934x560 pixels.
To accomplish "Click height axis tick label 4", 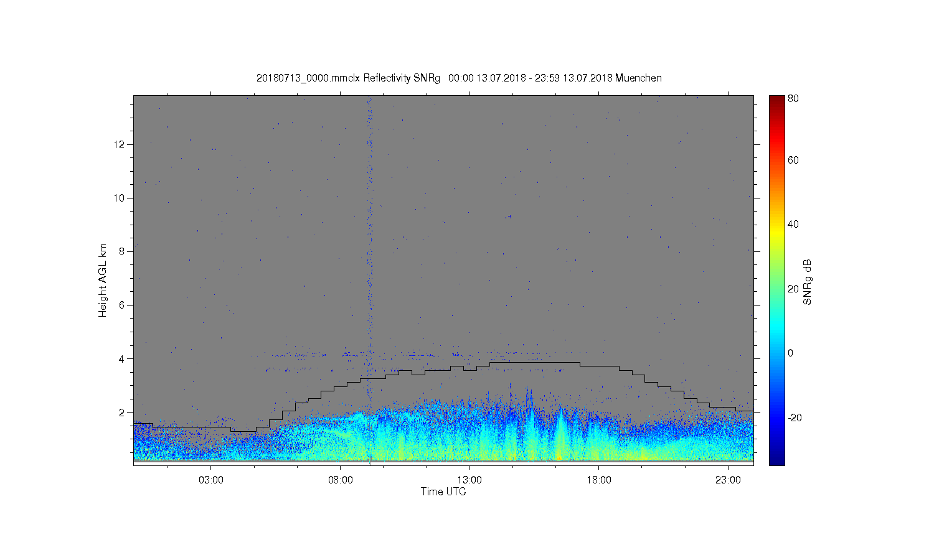I will click(x=123, y=358).
